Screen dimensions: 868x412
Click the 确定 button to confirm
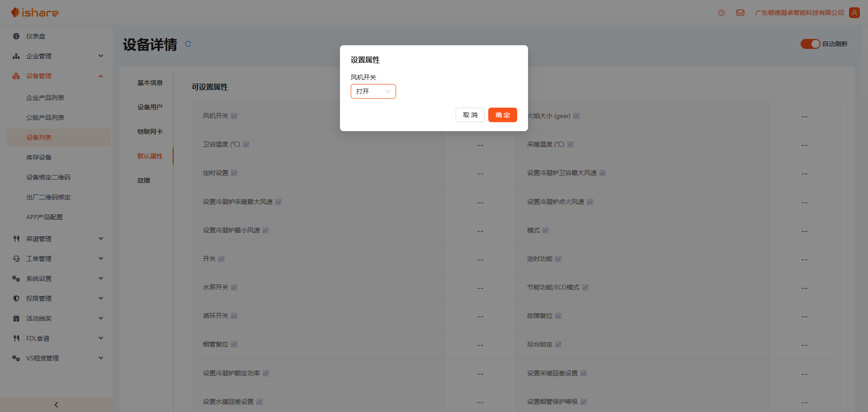point(502,115)
